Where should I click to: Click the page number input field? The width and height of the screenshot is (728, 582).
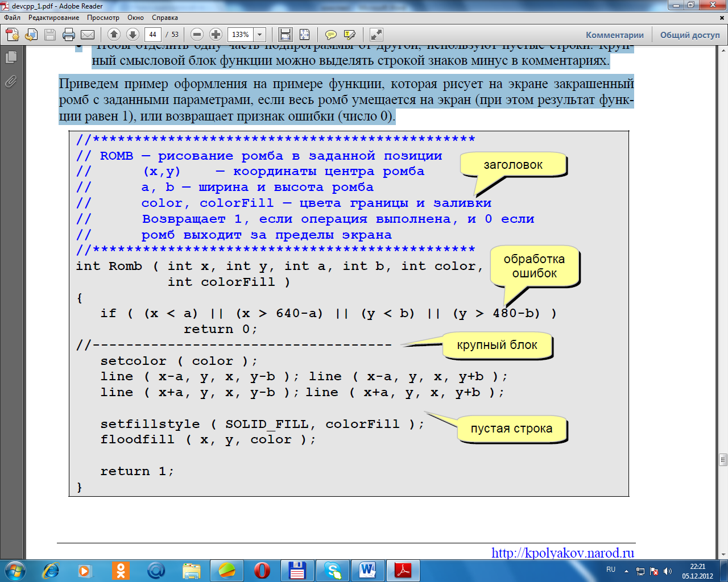[152, 35]
